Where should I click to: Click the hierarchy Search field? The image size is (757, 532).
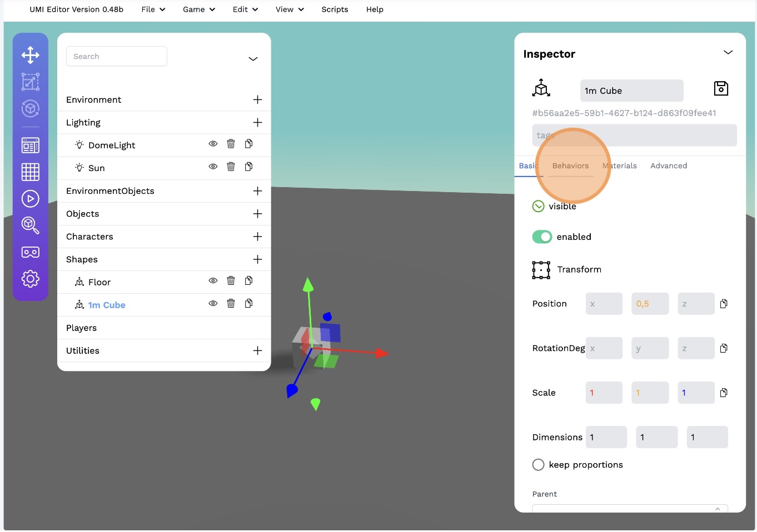[x=116, y=56]
